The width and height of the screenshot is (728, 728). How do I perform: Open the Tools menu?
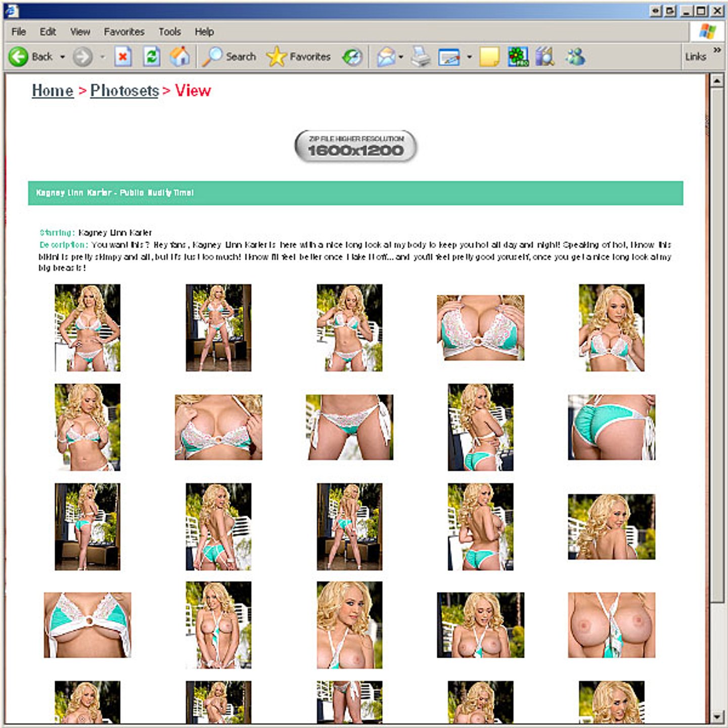pyautogui.click(x=169, y=32)
